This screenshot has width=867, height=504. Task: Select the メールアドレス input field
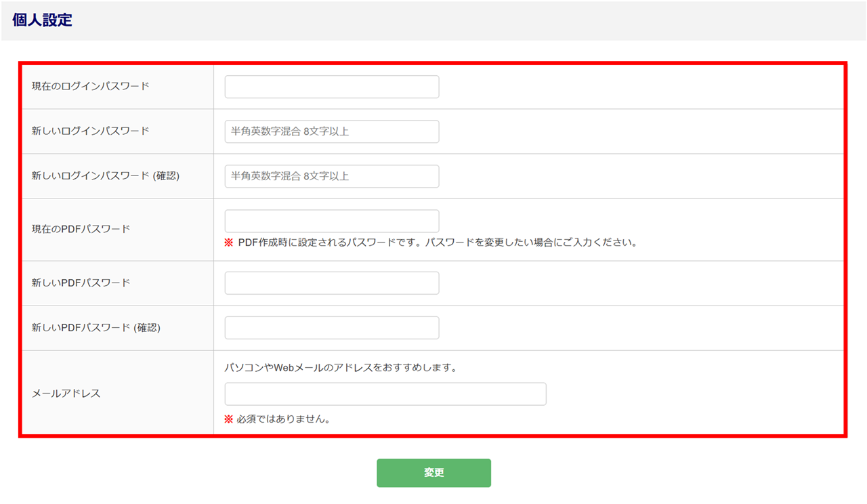[x=385, y=394]
